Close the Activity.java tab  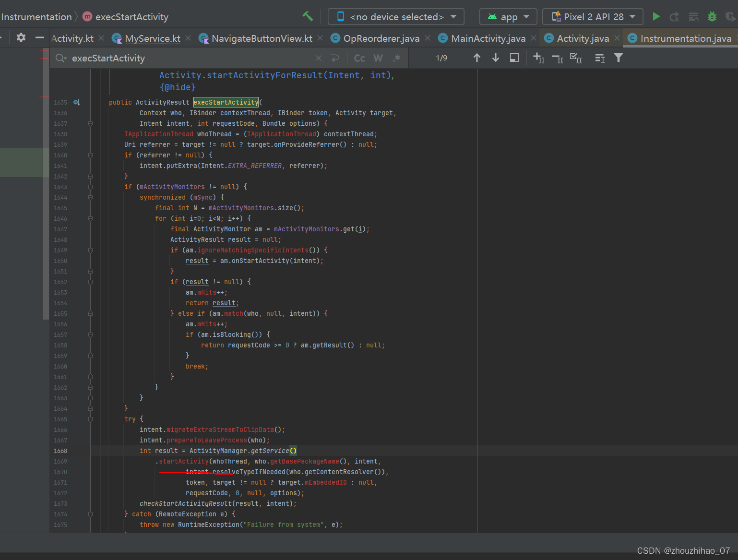pos(617,38)
